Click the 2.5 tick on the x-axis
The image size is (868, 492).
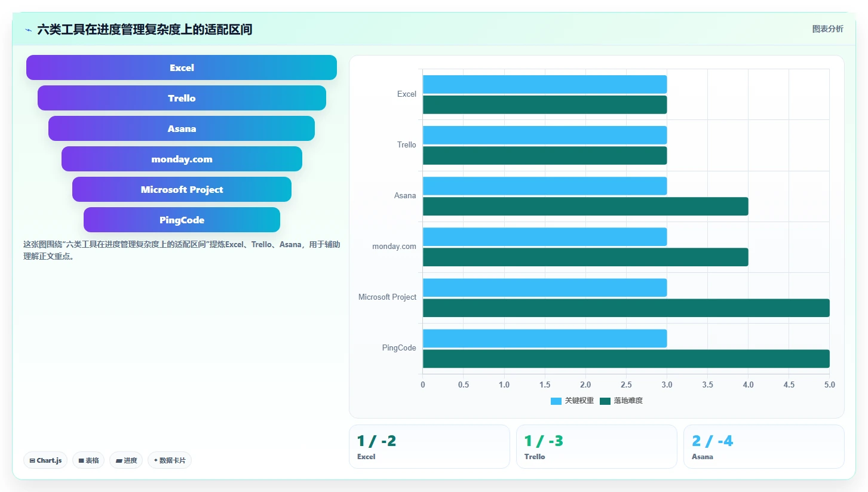point(626,385)
